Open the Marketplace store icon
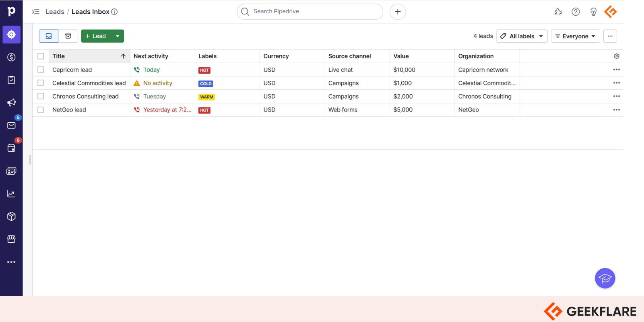The height and width of the screenshot is (322, 644). (x=11, y=239)
